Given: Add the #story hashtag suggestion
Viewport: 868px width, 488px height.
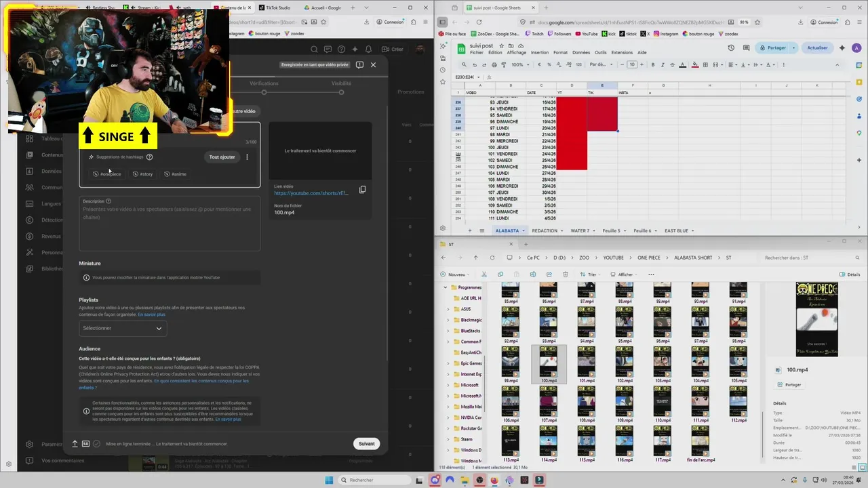Looking at the screenshot, I should point(143,174).
